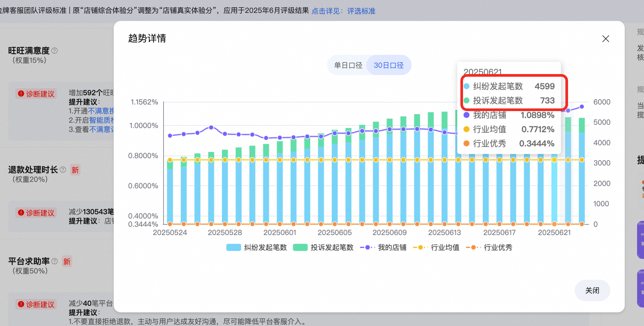Click red warning icon in 平台求助率 诊断建议
Viewport: 644px width, 326px height.
pos(21,304)
